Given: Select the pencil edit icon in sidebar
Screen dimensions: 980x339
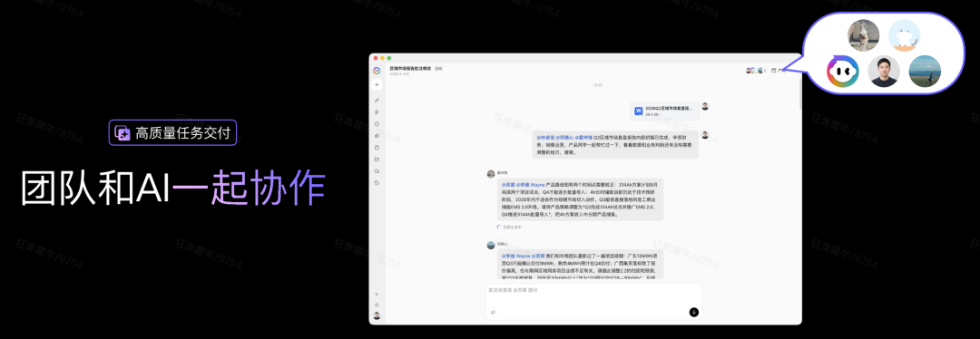Looking at the screenshot, I should tap(377, 101).
